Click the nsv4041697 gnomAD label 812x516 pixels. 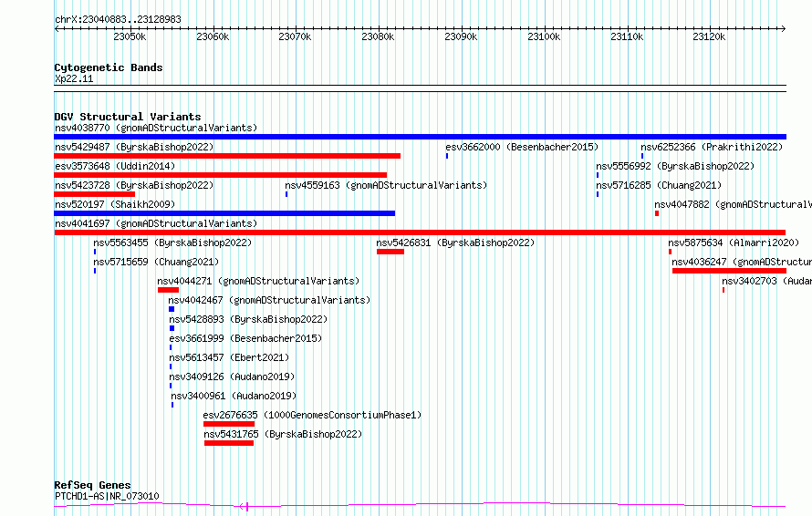tap(156, 223)
